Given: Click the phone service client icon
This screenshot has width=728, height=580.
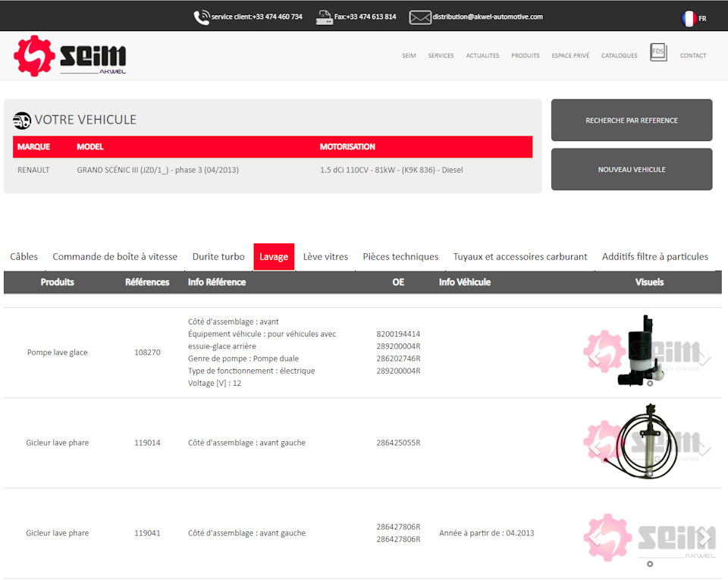Looking at the screenshot, I should click(x=202, y=17).
